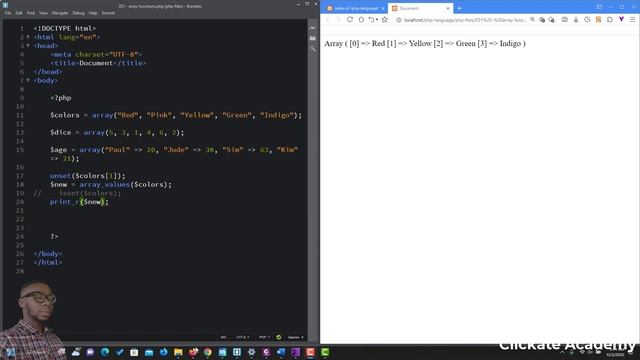This screenshot has width=640, height=360.
Task: Open Extension Manager in Brackets sidebar
Action: (x=313, y=38)
